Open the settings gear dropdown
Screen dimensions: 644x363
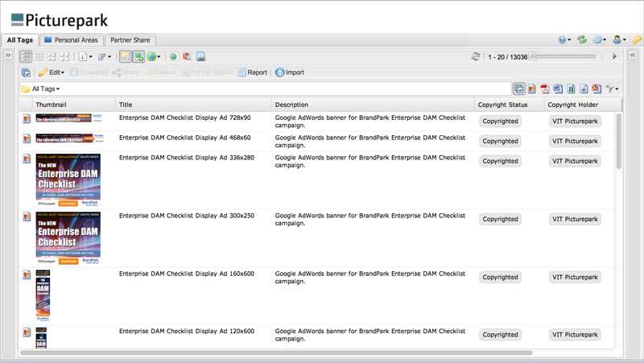click(599, 39)
